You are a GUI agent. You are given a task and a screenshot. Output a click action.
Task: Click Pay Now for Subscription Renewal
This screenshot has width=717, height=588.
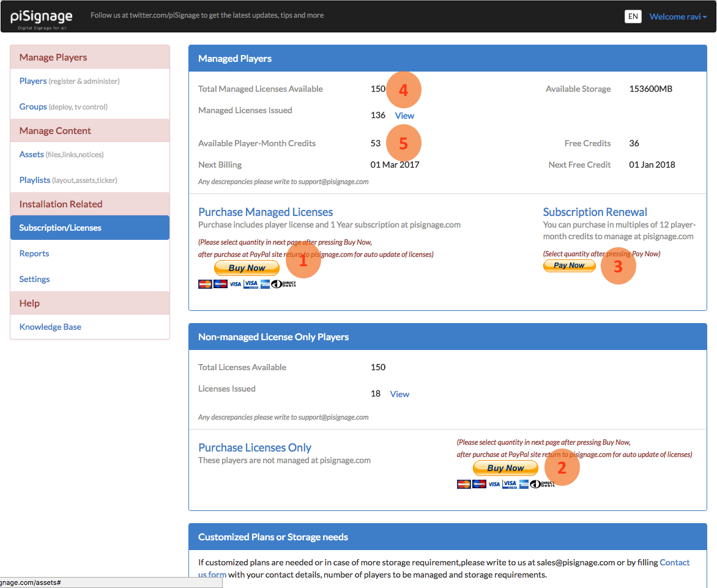(569, 266)
